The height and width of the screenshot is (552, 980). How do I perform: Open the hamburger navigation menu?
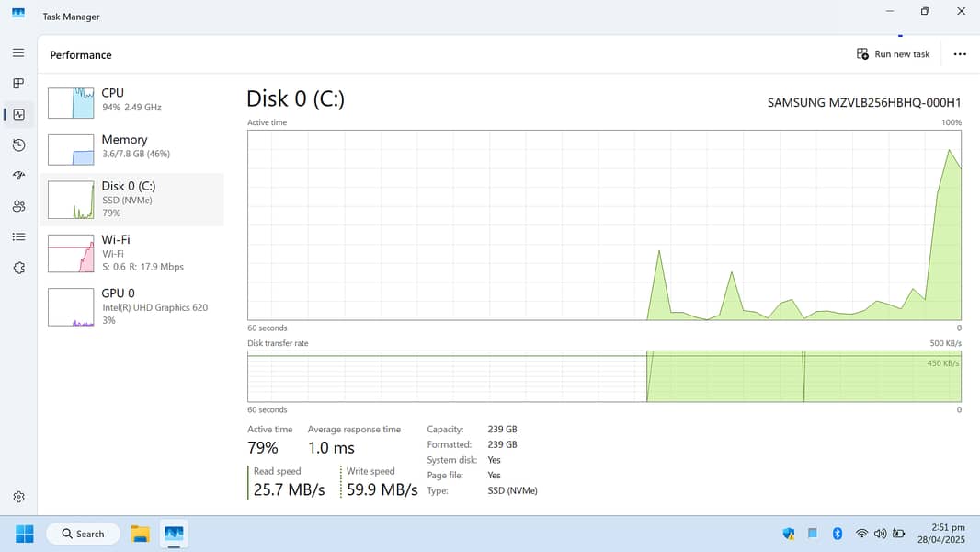click(18, 53)
